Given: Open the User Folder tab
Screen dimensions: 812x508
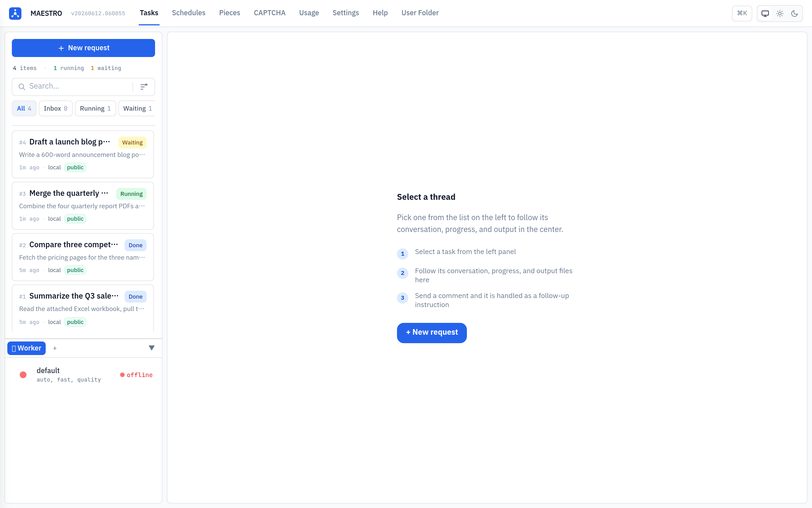Looking at the screenshot, I should click(420, 13).
